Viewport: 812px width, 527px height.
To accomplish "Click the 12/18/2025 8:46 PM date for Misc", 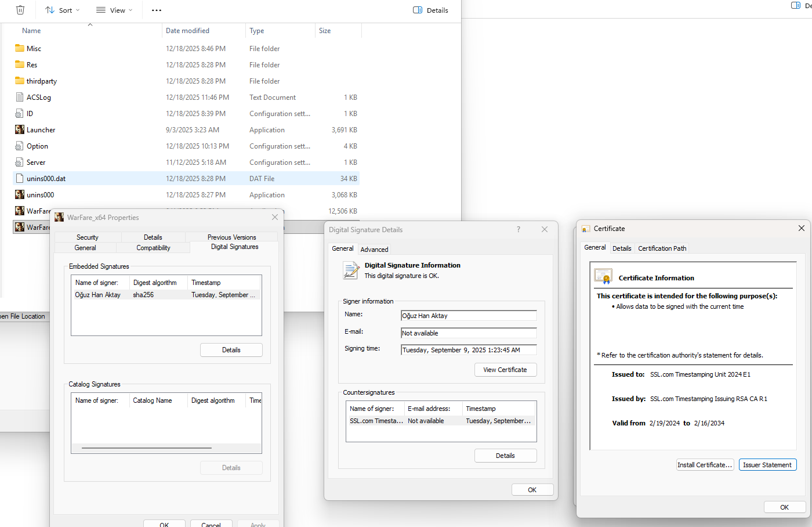I will tap(195, 49).
